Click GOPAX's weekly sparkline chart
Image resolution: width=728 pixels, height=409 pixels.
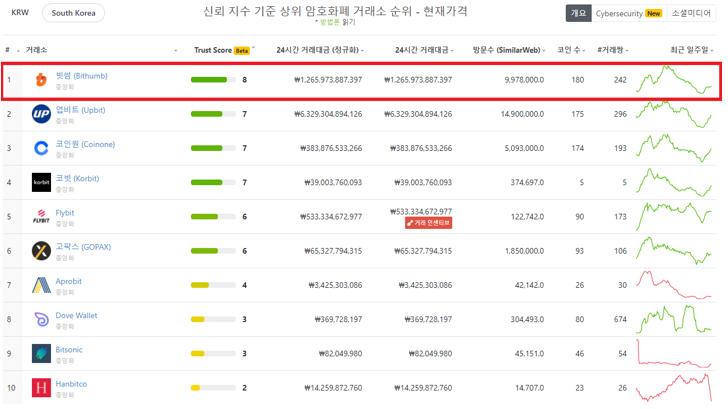pyautogui.click(x=674, y=251)
